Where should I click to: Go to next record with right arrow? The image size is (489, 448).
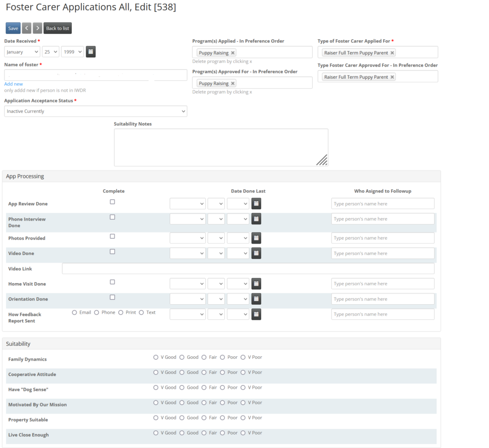(x=37, y=28)
